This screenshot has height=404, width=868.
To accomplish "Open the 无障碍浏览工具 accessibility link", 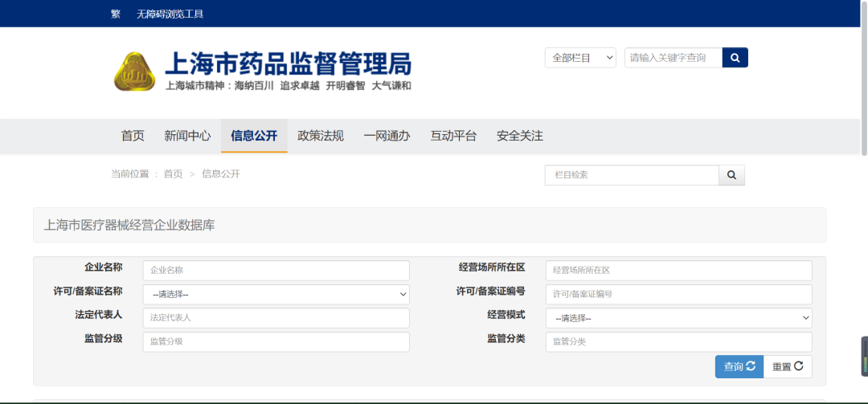I will [170, 14].
